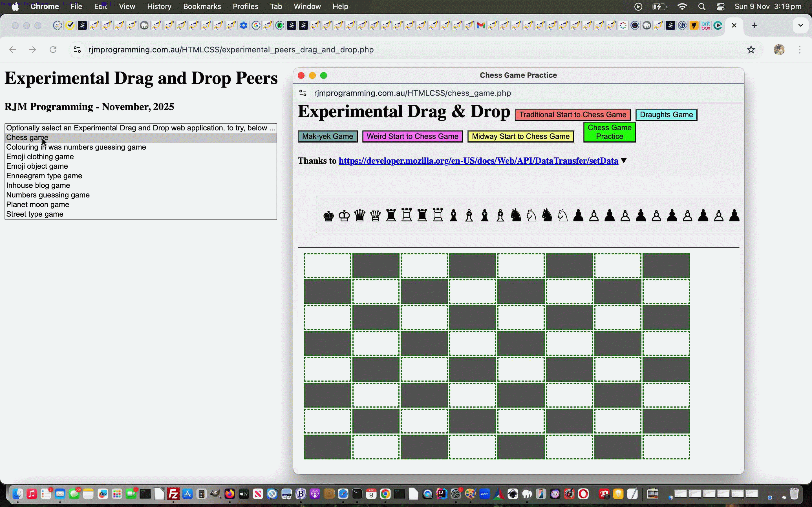Click the Britbox bookmark icon
The height and width of the screenshot is (507, 812).
point(706,25)
